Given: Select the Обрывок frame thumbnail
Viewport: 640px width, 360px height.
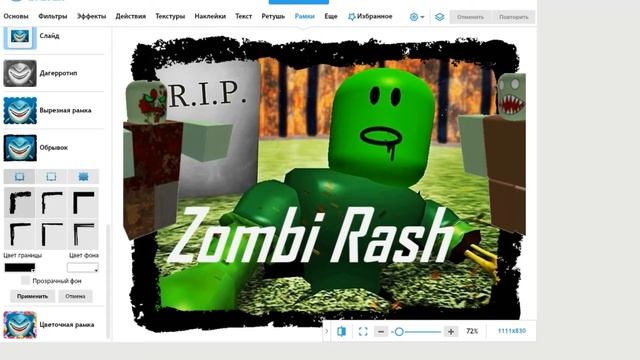Looking at the screenshot, I should 20,148.
